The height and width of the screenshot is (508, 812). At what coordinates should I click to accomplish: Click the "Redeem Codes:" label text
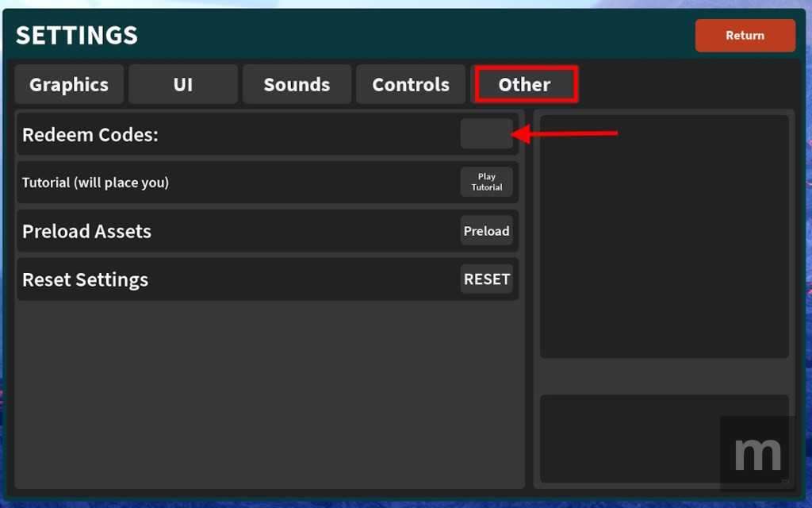pyautogui.click(x=90, y=135)
